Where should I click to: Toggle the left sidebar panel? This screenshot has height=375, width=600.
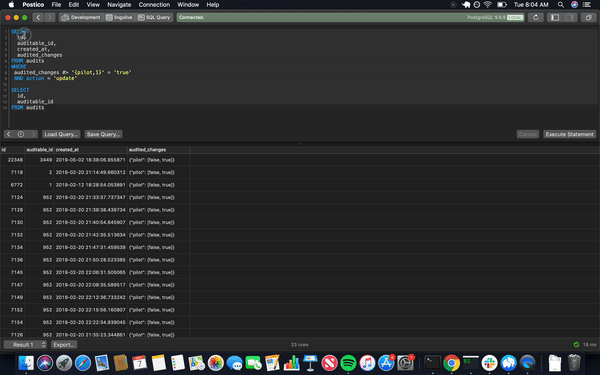555,17
